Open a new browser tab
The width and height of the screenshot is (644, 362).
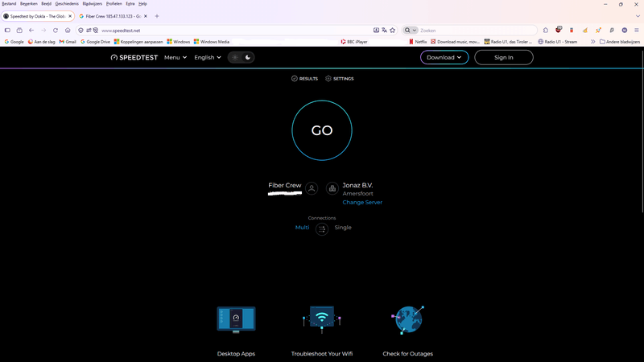(x=157, y=16)
